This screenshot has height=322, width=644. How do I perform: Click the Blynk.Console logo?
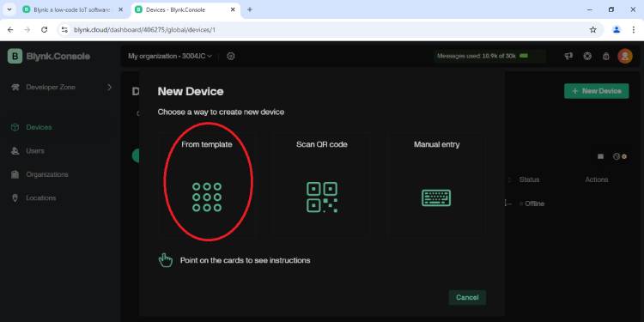[x=49, y=57]
